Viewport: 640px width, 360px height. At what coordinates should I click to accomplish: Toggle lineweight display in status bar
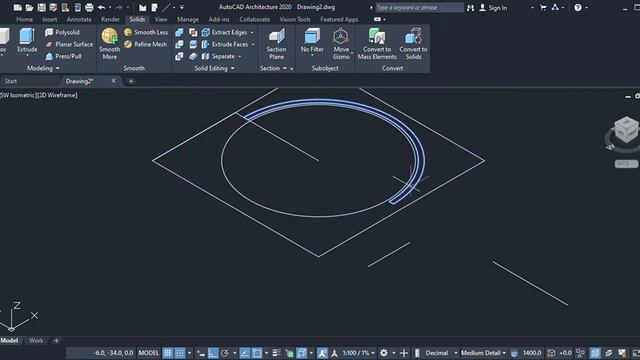[276, 353]
